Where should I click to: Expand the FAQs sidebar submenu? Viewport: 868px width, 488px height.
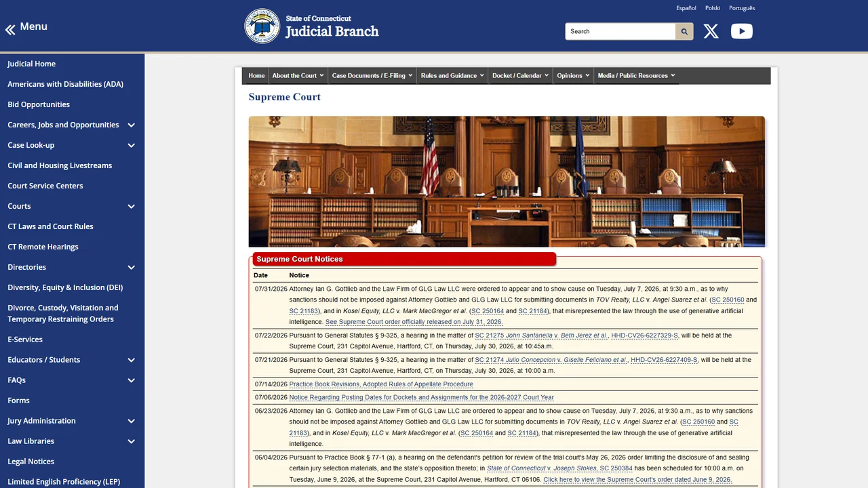(132, 380)
